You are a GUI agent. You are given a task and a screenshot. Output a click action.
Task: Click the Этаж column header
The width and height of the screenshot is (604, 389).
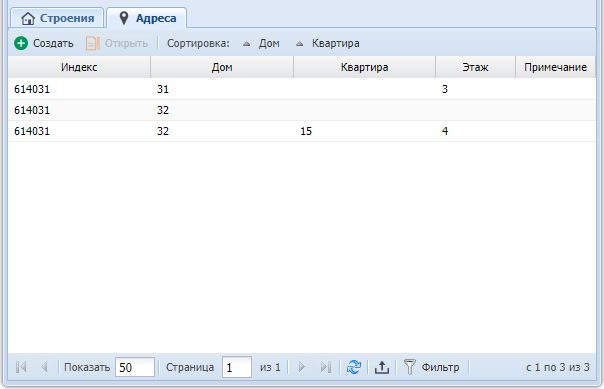pyautogui.click(x=475, y=67)
